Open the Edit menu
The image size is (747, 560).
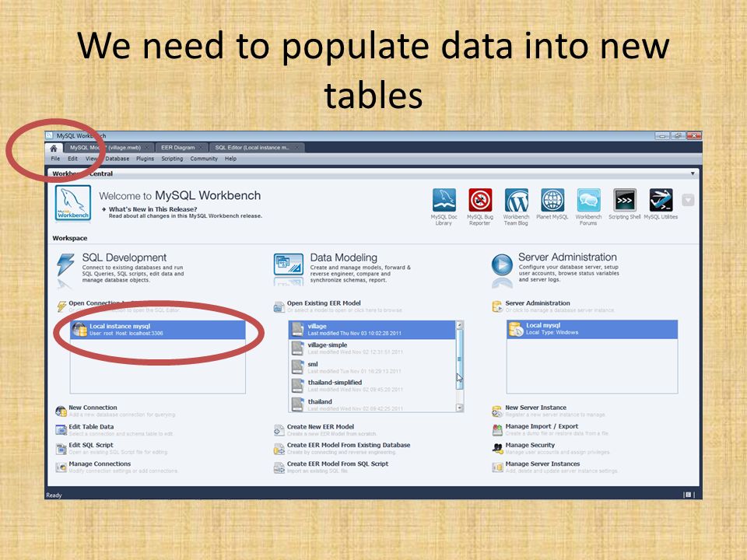[x=72, y=159]
